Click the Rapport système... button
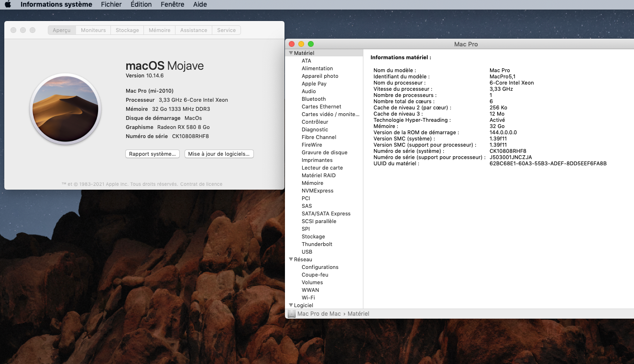 pyautogui.click(x=153, y=154)
